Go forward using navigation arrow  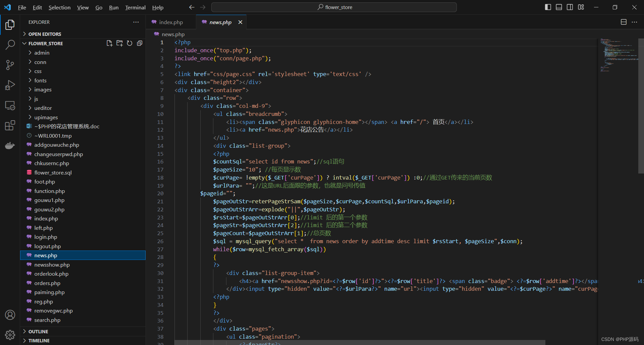point(203,7)
